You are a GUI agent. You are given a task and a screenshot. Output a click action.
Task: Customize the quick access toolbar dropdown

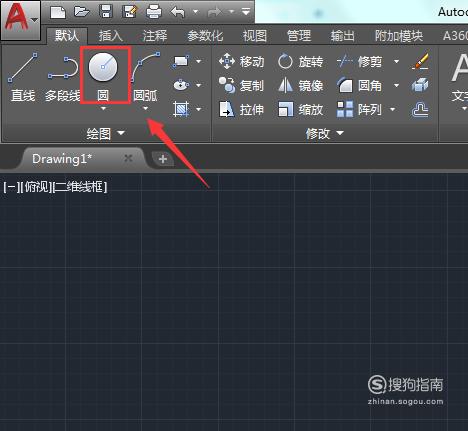click(x=246, y=12)
